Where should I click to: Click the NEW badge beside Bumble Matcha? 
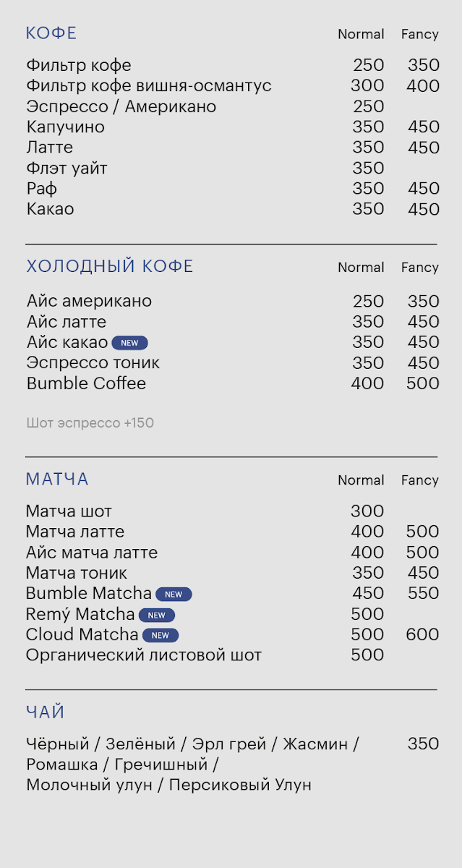coord(174,595)
